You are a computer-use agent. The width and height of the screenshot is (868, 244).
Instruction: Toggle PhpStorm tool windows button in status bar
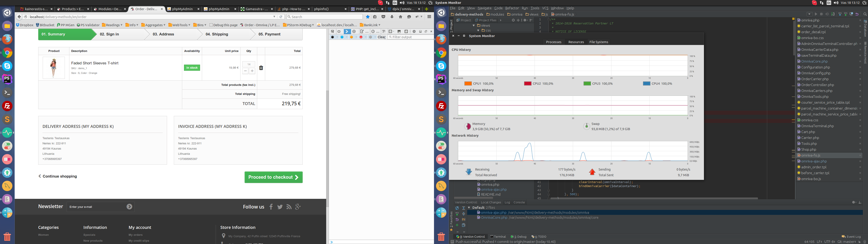tap(452, 242)
